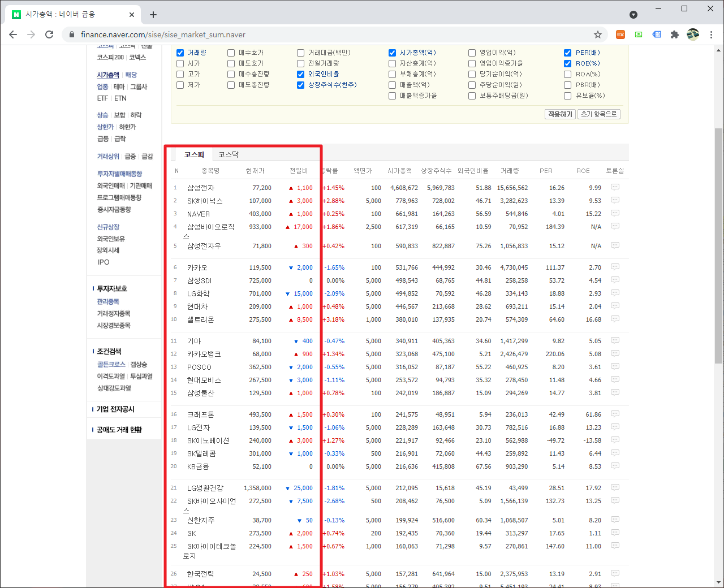
Task: Open the 삼성전자 stock link
Action: point(201,188)
